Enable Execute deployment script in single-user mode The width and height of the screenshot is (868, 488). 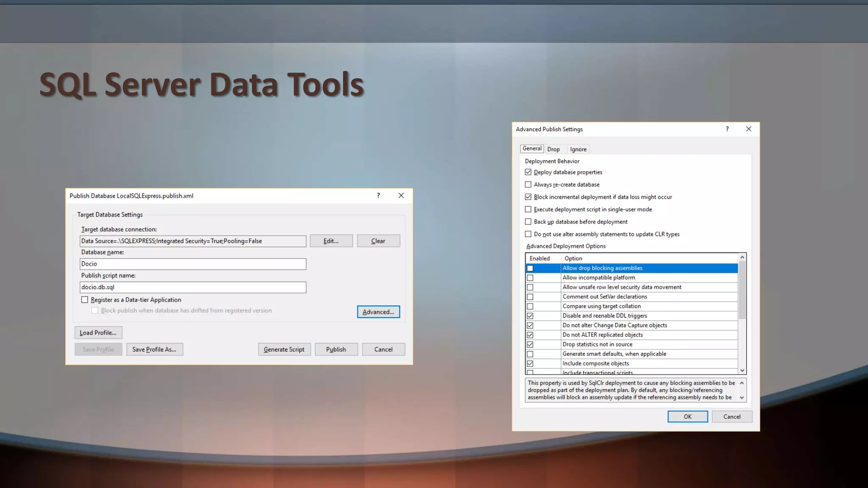tap(528, 209)
